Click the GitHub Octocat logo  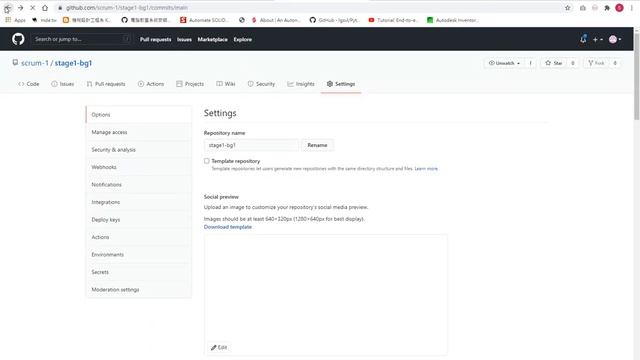[18, 39]
